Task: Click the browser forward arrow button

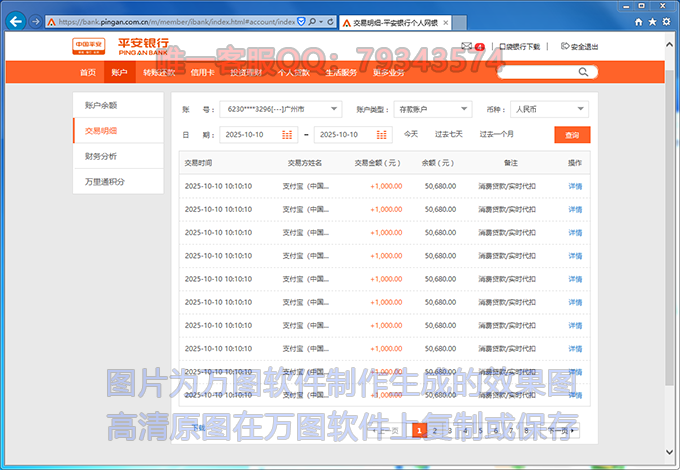Action: pos(36,20)
